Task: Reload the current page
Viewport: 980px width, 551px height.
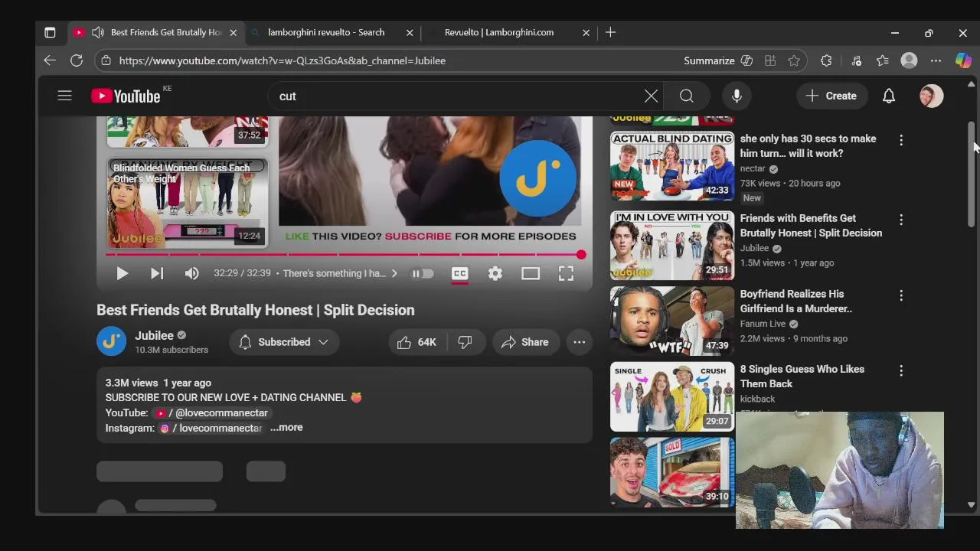Action: pos(77,60)
